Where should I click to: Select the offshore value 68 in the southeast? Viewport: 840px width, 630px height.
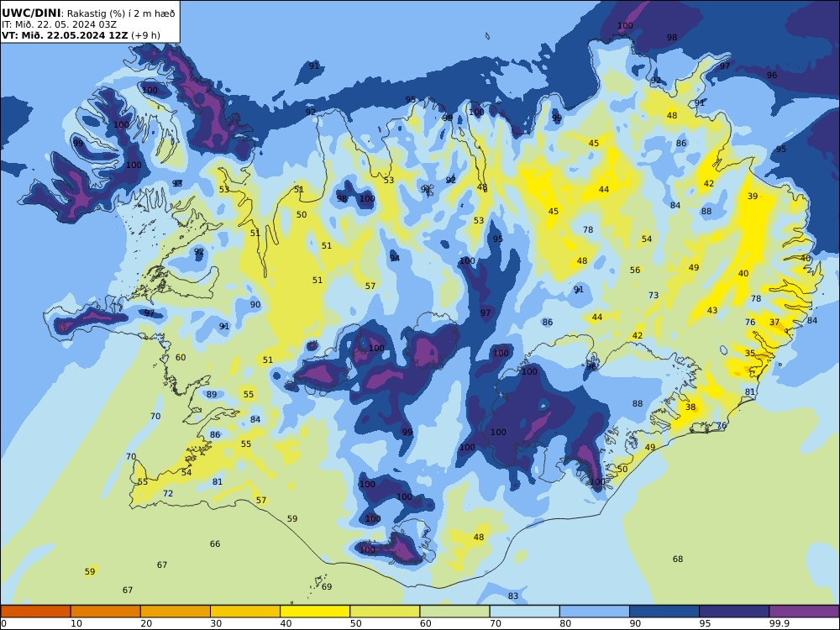(x=678, y=559)
